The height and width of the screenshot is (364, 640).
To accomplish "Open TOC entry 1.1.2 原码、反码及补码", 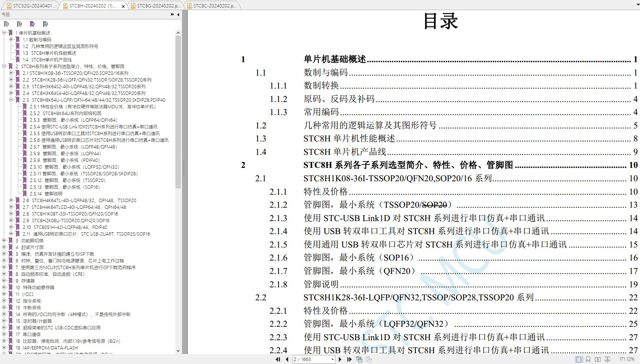I will (x=453, y=99).
